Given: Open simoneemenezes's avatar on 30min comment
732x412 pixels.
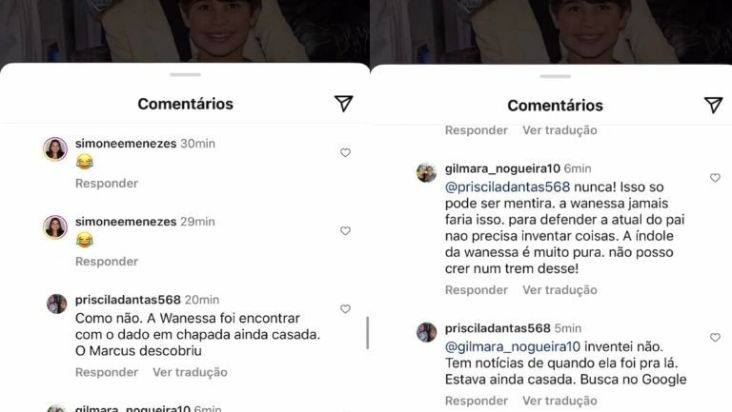Looking at the screenshot, I should click(x=55, y=149).
